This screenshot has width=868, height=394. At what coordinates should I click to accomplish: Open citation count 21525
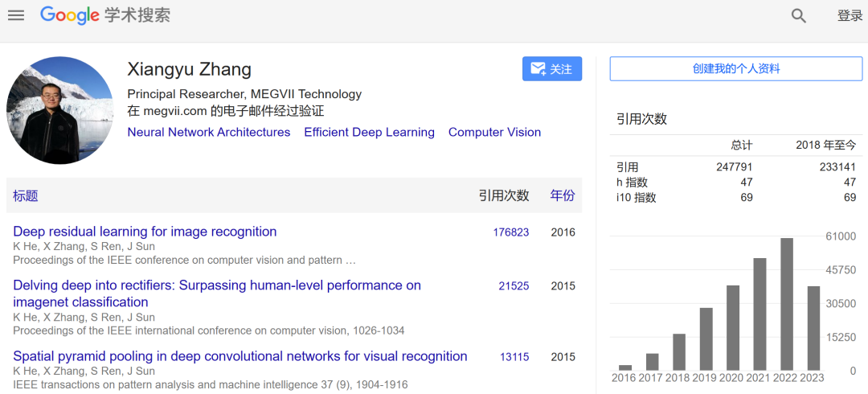point(514,286)
